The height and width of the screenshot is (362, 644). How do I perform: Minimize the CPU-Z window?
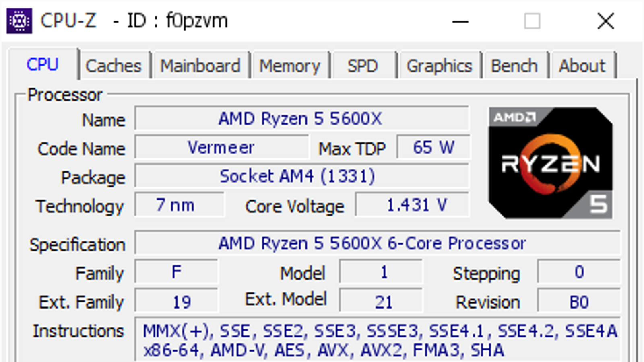[460, 21]
